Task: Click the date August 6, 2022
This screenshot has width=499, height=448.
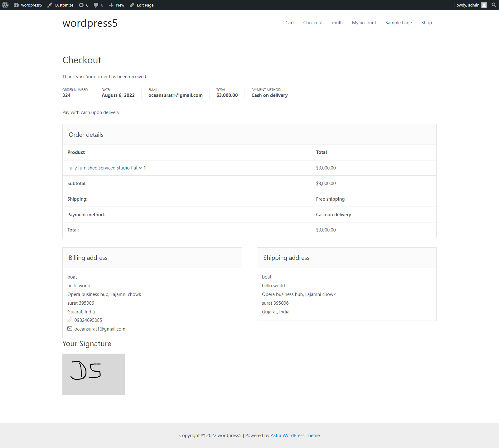Action: coord(118,95)
